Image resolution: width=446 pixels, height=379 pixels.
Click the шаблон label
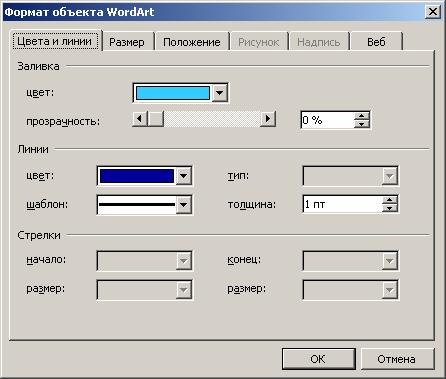(47, 204)
